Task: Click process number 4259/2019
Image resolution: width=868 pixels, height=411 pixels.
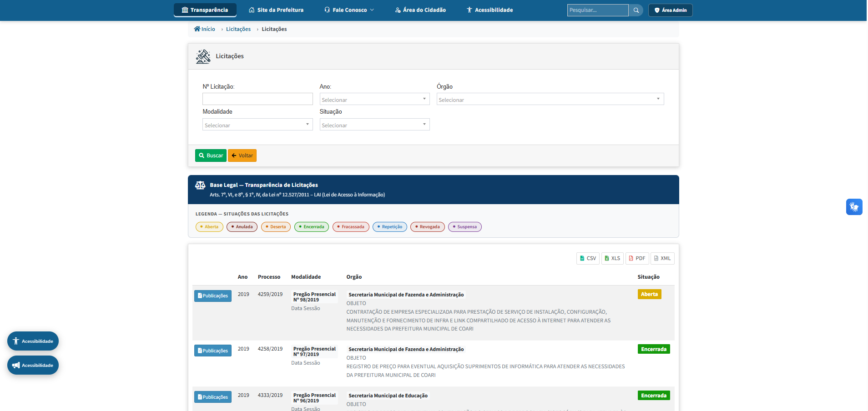Action: (270, 294)
